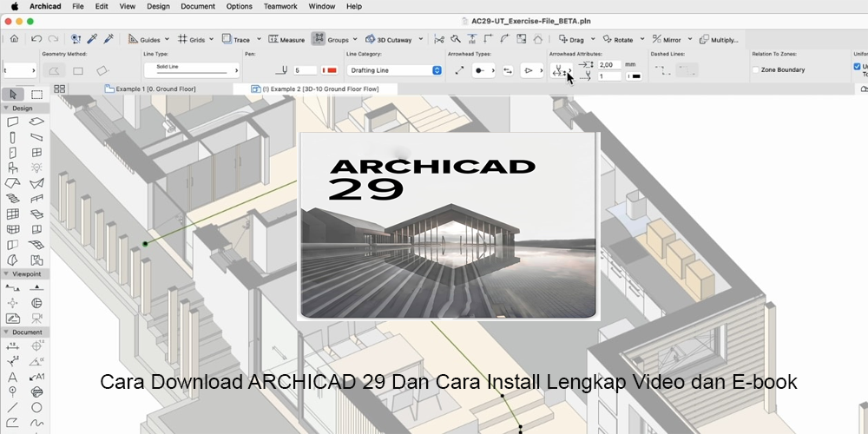Select the Beam tool
Screen dimensions: 868x434
point(36,137)
